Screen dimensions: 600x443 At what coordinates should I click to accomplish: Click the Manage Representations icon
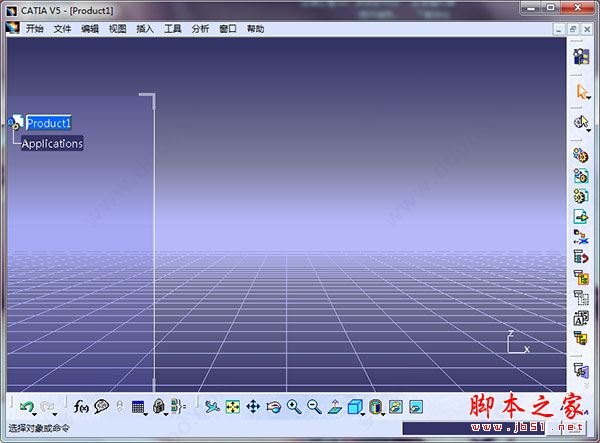coord(581,318)
